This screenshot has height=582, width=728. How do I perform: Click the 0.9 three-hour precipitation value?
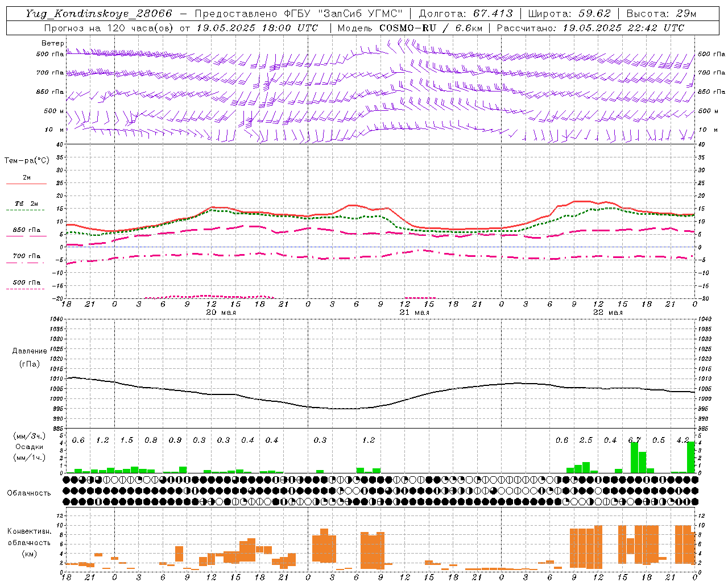175,440
